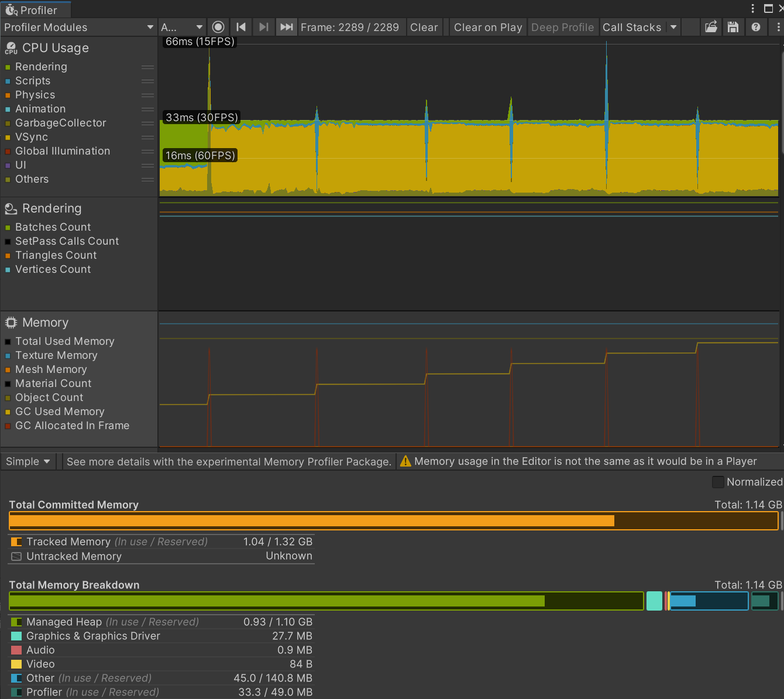
Task: Load a saved profile with the open icon
Action: 711,27
